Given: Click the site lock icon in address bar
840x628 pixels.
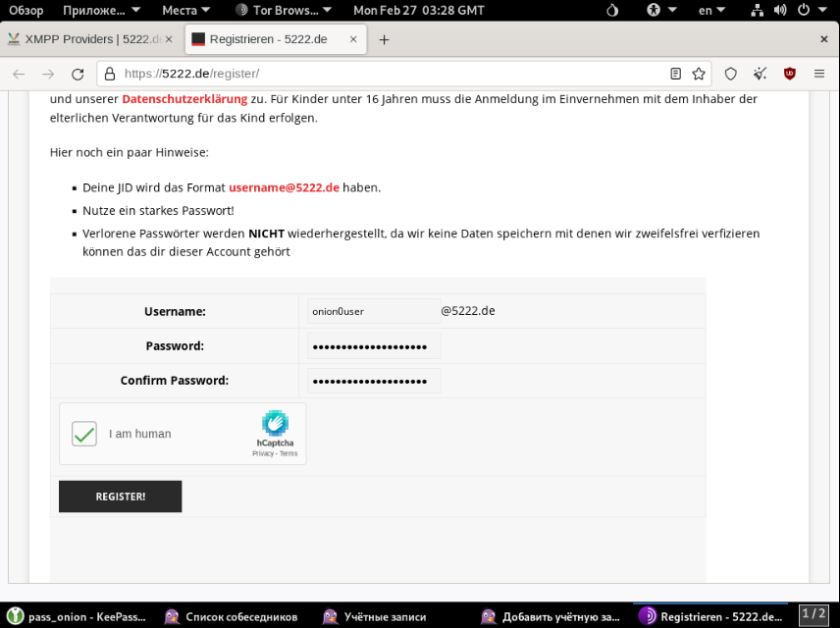Looking at the screenshot, I should point(110,74).
